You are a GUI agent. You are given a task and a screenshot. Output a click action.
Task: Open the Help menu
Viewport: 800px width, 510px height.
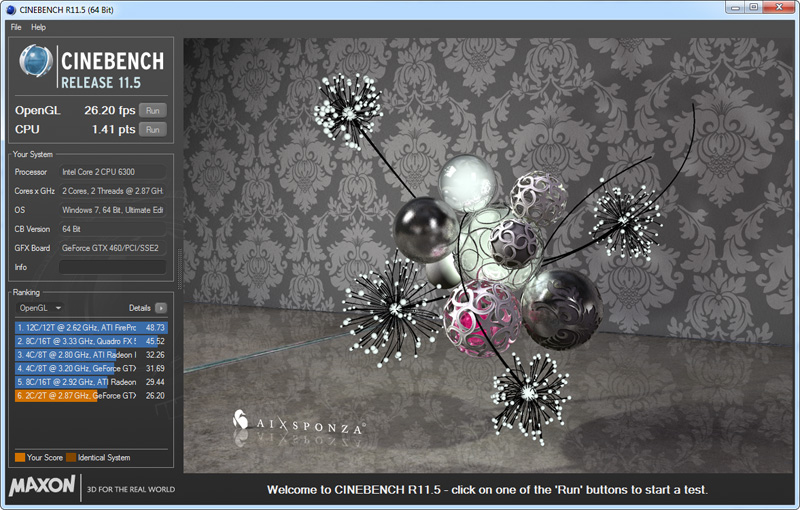point(38,28)
